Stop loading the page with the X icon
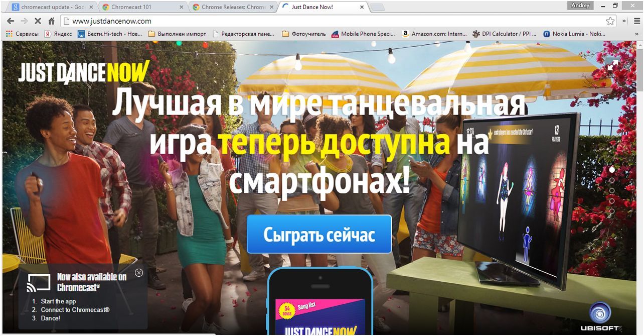 [38, 22]
